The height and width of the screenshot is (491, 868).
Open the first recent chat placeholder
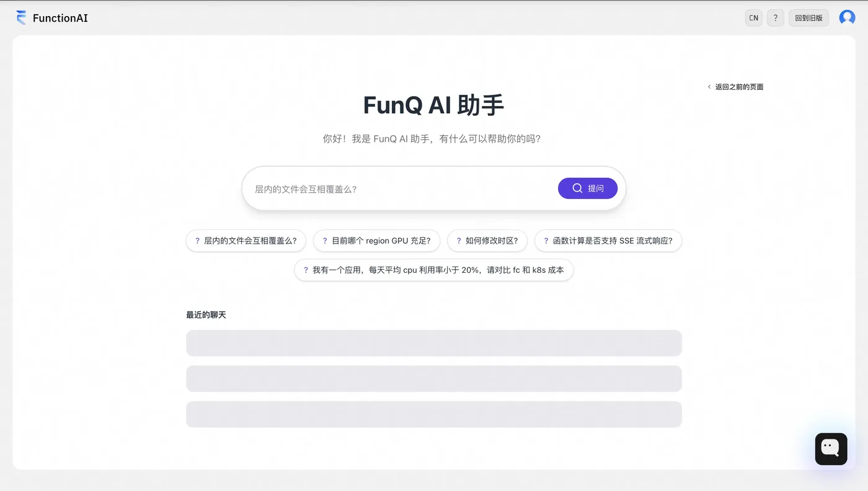(434, 343)
